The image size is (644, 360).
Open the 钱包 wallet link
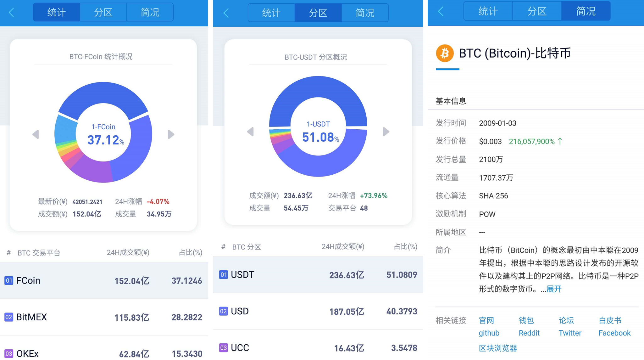pyautogui.click(x=526, y=320)
